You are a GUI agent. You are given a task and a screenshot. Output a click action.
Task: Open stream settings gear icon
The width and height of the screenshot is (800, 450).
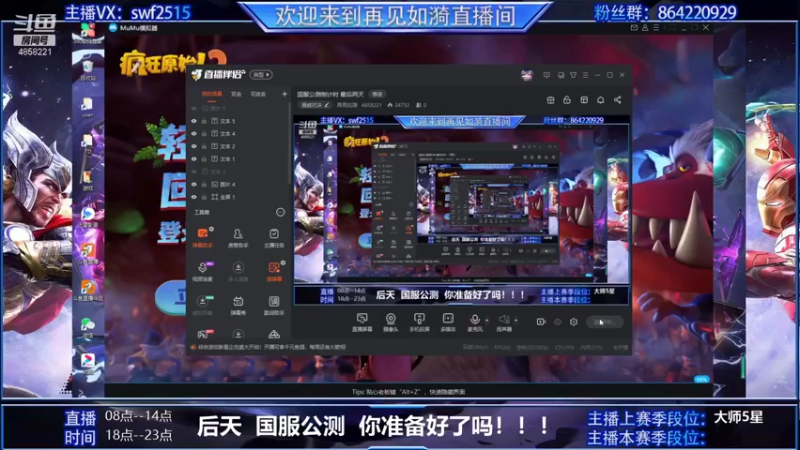(573, 322)
